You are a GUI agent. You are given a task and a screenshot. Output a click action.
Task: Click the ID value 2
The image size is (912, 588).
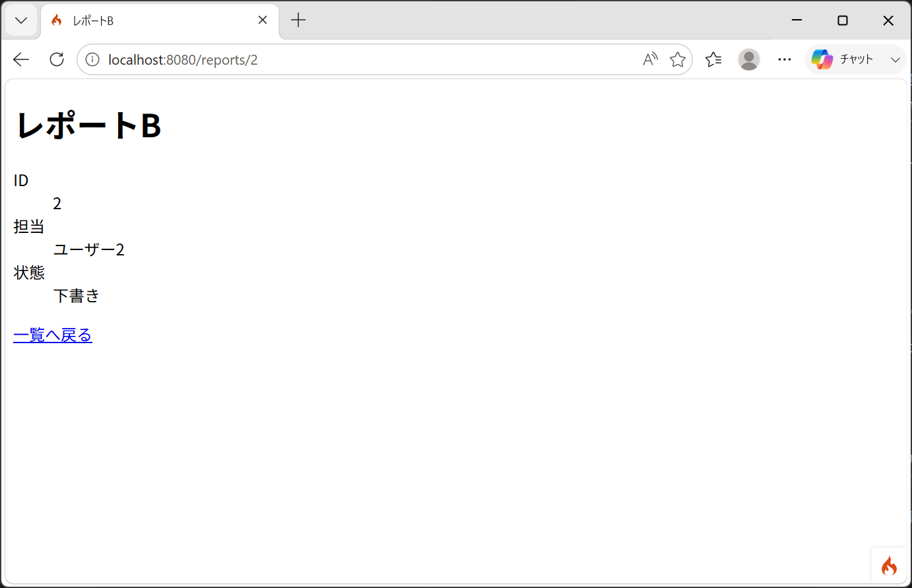tap(57, 203)
